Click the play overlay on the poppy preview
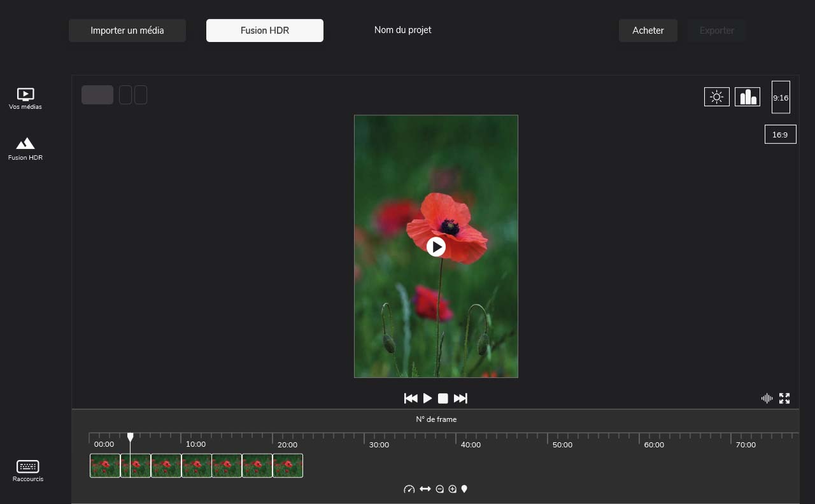Screen dimensions: 815x504 (436, 247)
